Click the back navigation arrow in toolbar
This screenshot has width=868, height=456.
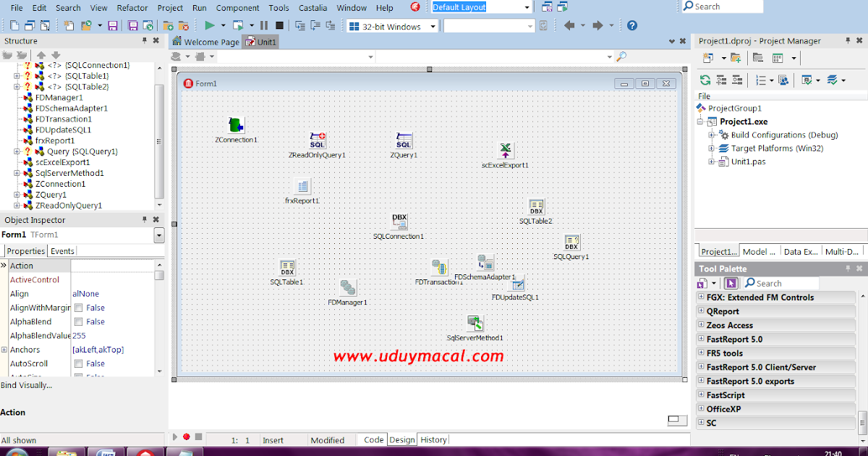click(x=569, y=25)
